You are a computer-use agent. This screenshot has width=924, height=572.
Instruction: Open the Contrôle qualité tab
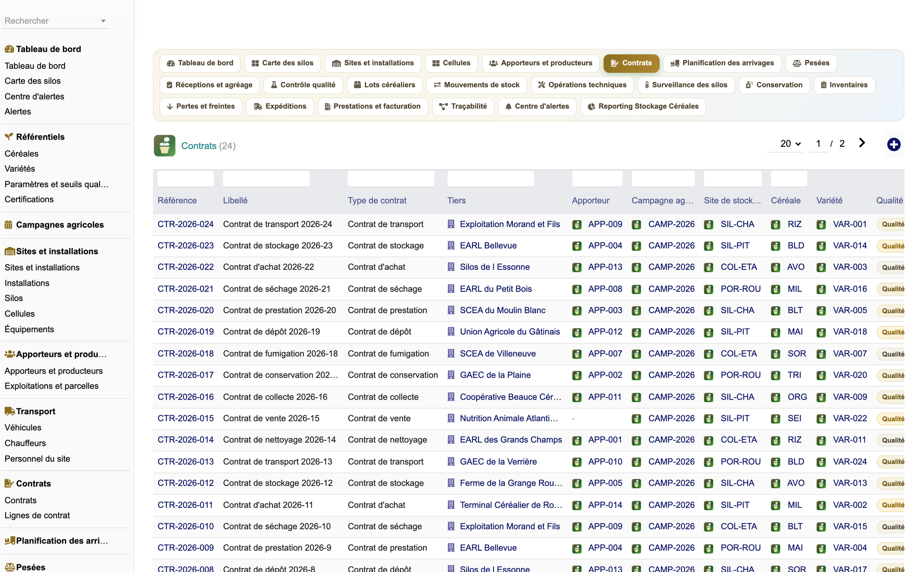click(303, 85)
